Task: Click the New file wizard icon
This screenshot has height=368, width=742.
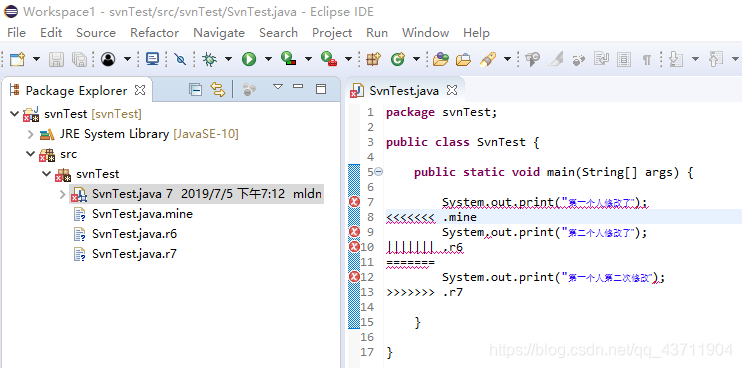Action: (x=18, y=59)
